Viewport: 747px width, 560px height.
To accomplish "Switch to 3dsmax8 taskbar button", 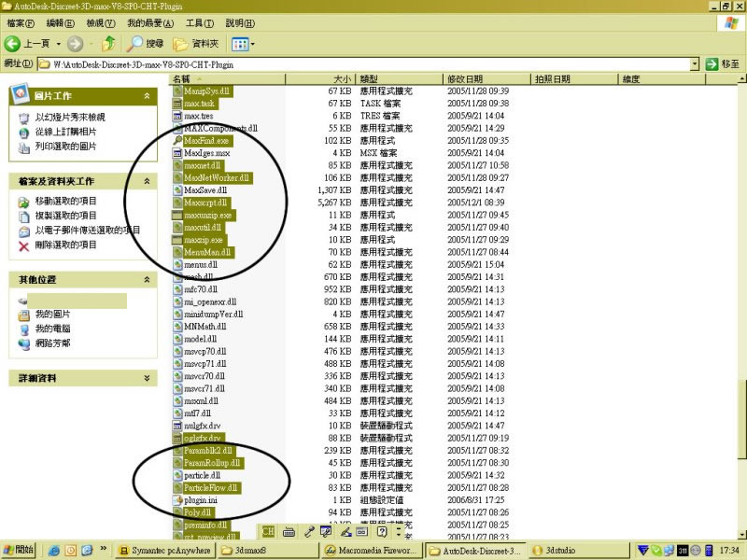I will 267,551.
